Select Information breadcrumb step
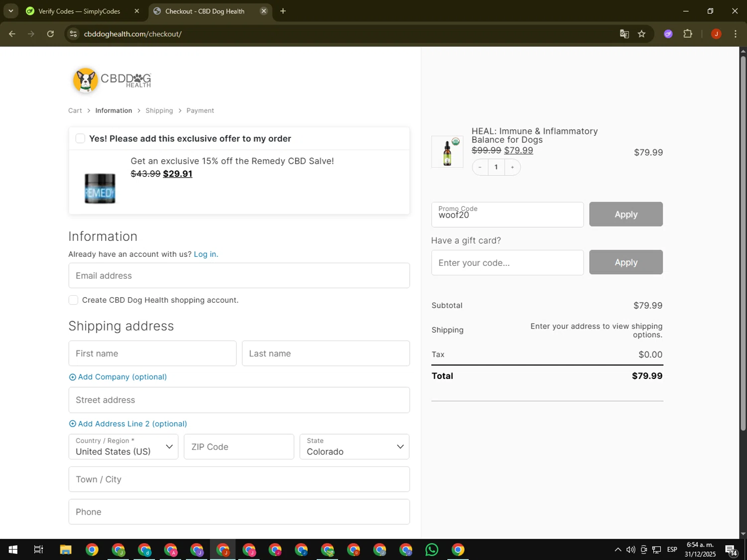 pos(114,111)
